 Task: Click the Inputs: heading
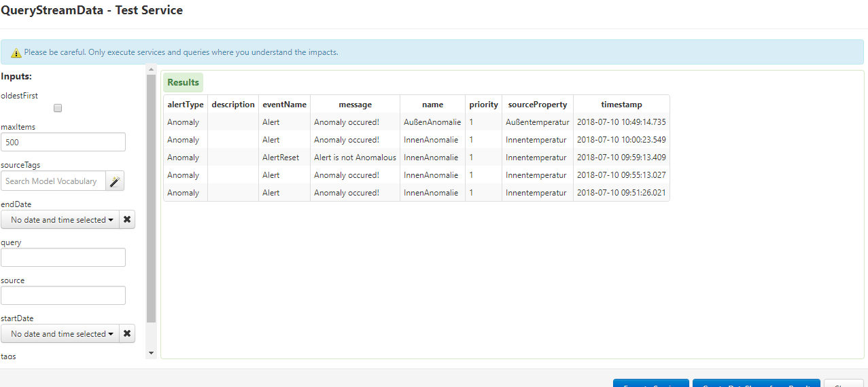[x=16, y=77]
